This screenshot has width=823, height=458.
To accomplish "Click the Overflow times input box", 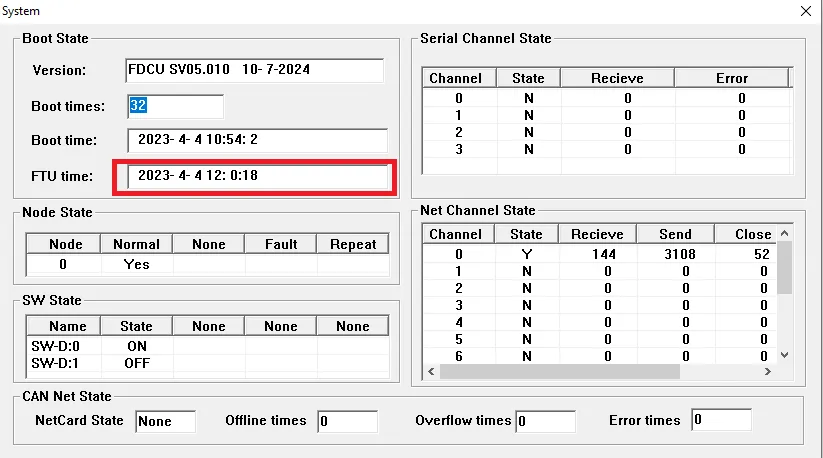I will (546, 421).
